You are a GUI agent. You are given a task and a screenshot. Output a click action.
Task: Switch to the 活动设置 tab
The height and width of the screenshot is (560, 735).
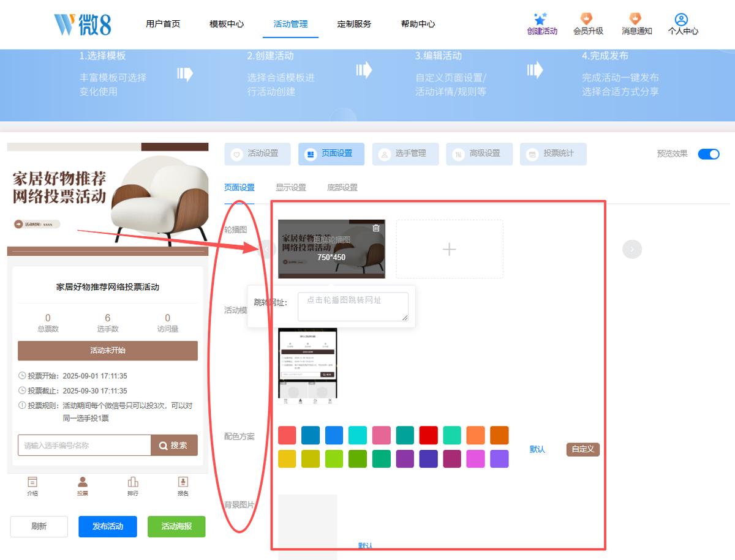pos(257,154)
